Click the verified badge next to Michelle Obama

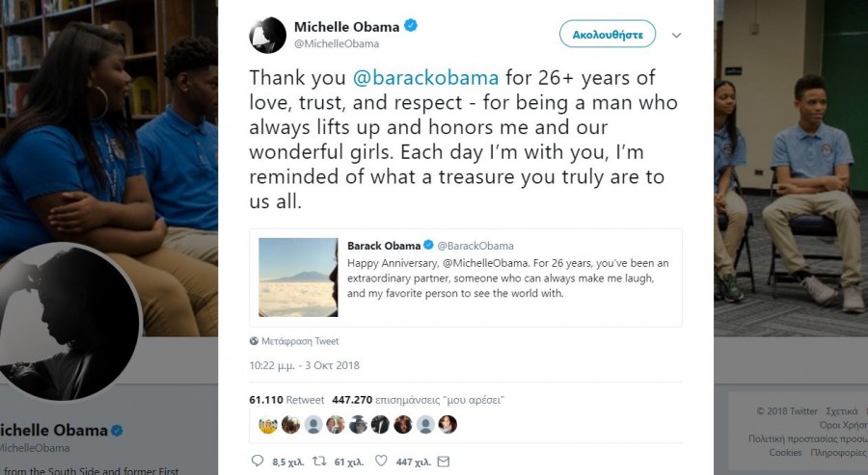[x=411, y=26]
